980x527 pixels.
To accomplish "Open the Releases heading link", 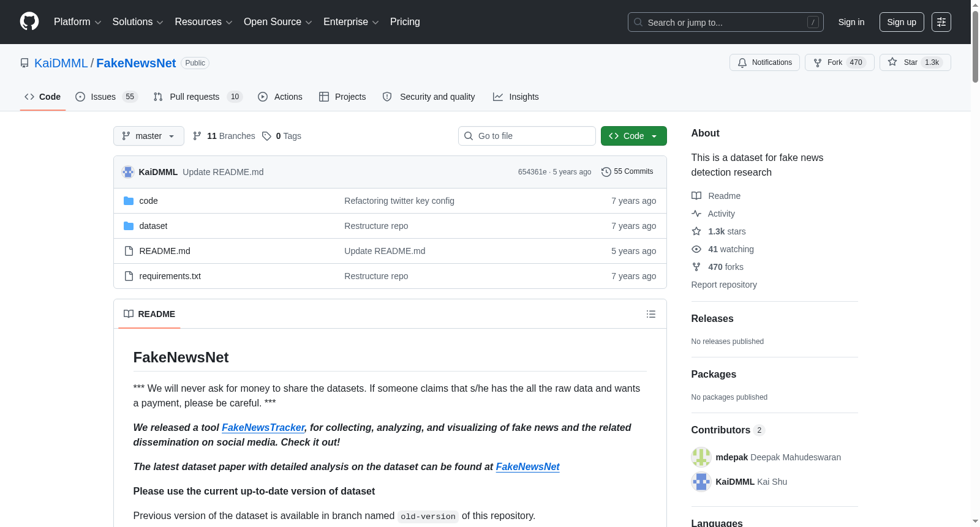I will tap(712, 318).
